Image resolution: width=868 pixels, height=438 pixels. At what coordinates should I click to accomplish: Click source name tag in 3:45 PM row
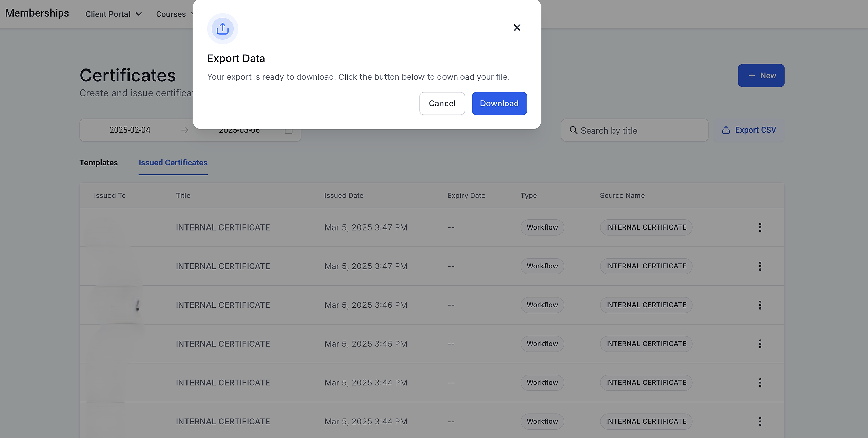(646, 344)
